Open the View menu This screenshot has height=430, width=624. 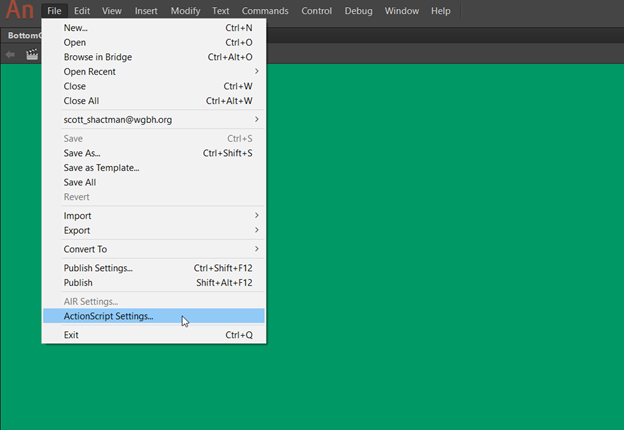111,11
